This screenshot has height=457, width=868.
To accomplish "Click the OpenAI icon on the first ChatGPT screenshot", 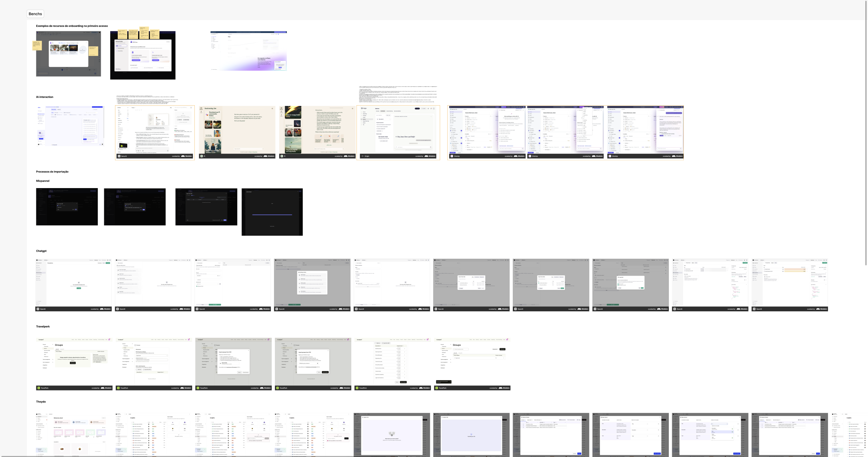I will 38,309.
